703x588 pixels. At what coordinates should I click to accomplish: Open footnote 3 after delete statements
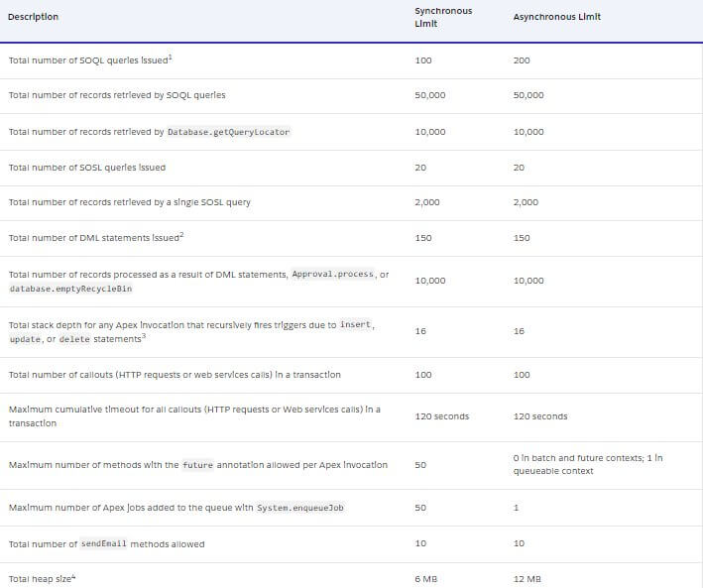click(x=145, y=336)
